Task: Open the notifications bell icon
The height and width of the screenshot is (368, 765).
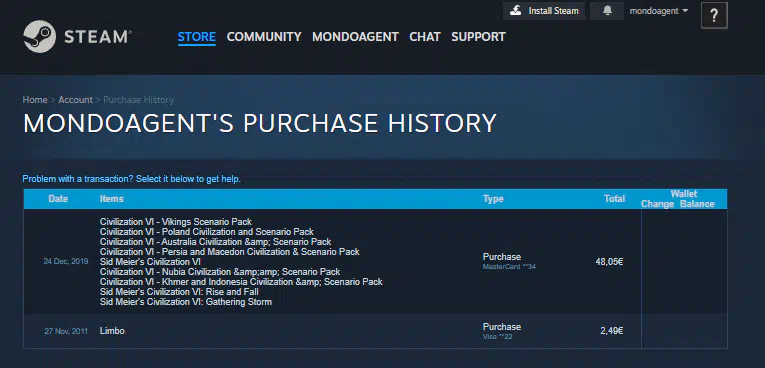Action: [x=607, y=11]
